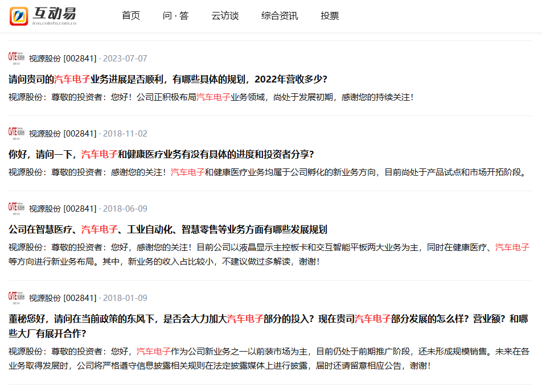The width and height of the screenshot is (542, 392).
Task: Open 视源股份 [002841] link dated 2018-06-09
Action: (x=63, y=209)
